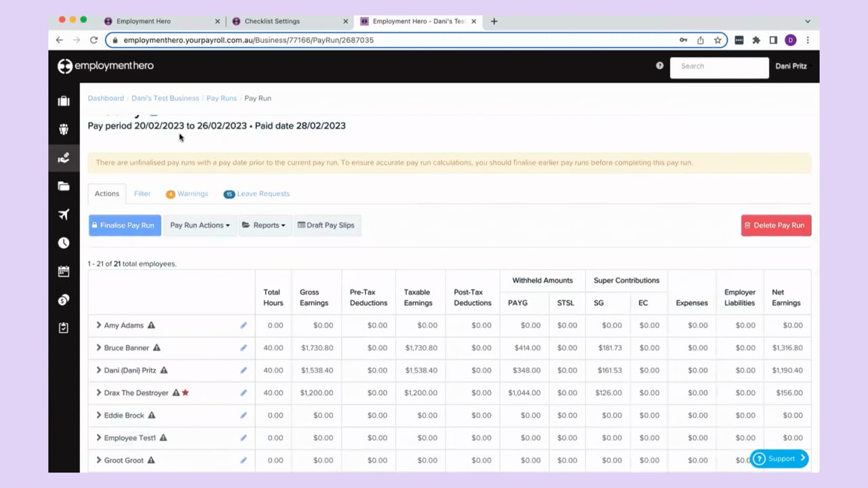Open the airplane leave icon in sidebar
868x488 pixels.
tap(64, 215)
